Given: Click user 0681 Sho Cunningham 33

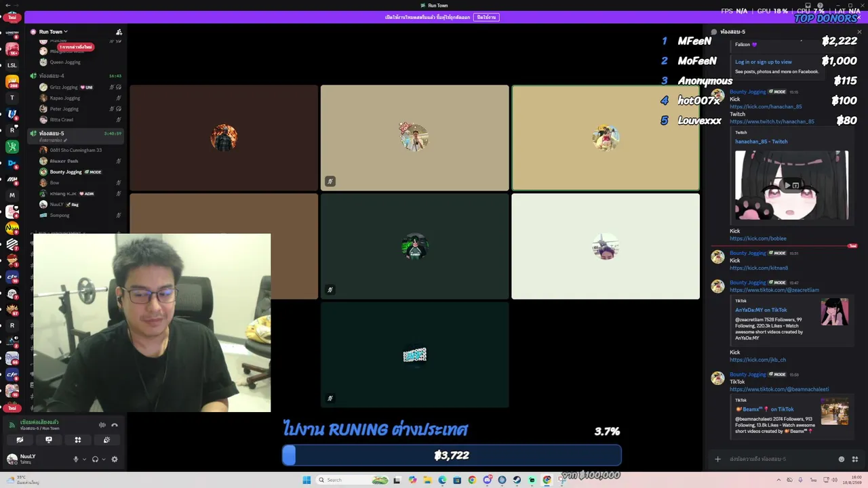Looking at the screenshot, I should [75, 150].
